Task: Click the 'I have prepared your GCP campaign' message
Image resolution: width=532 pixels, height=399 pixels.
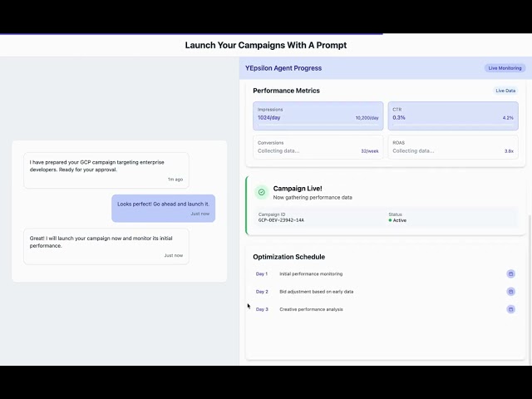Action: [106, 170]
